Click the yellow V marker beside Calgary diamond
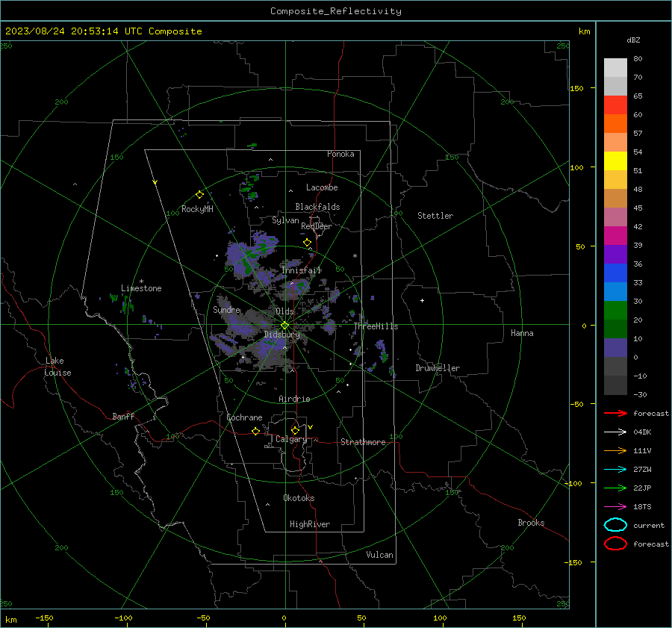672x628 pixels. click(311, 427)
